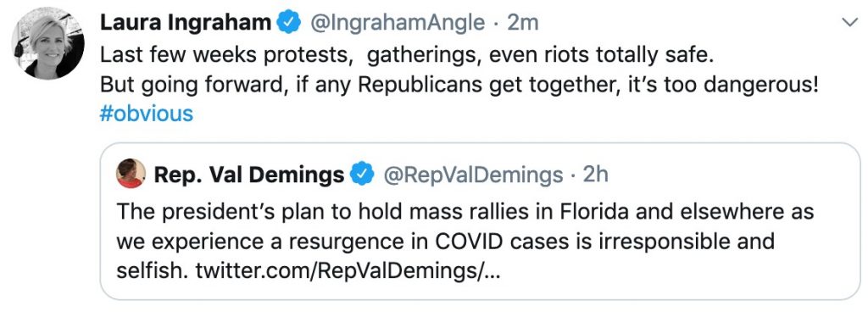Click the 'The president's plan' quoted line
Screen dimensions: 868x317
point(465,212)
